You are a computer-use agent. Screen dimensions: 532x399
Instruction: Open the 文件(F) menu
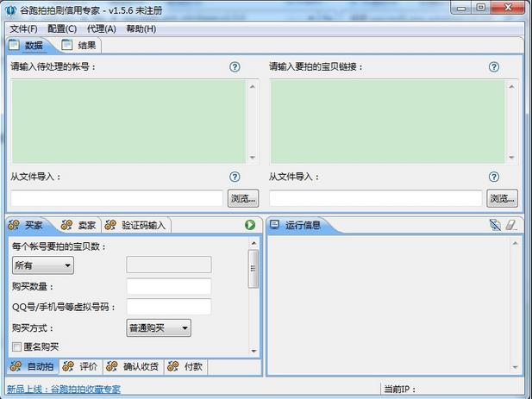pyautogui.click(x=23, y=28)
